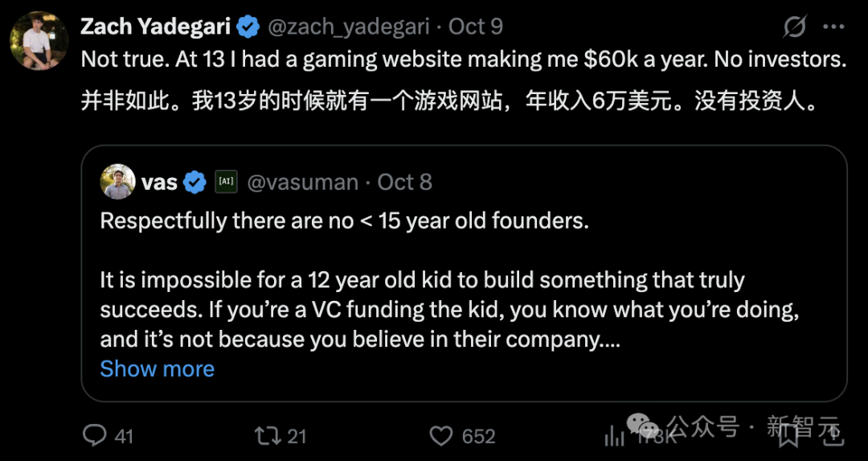The image size is (868, 461).
Task: Reply to Zach Yadegari's tweet
Action: point(95,436)
